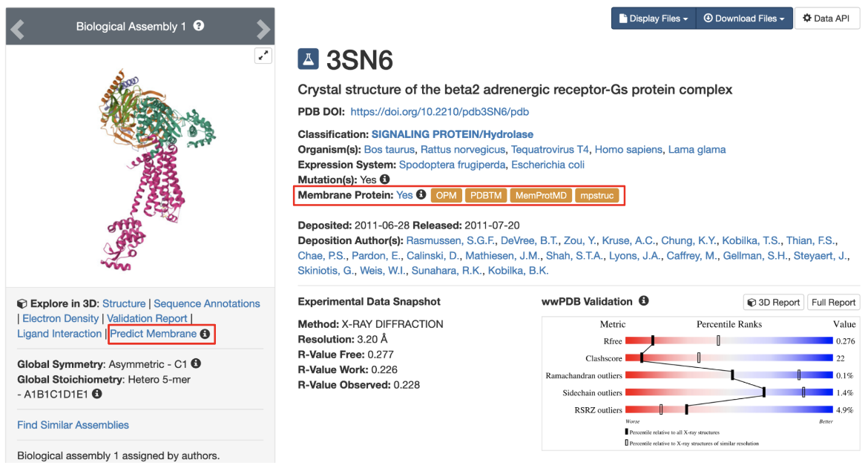Image resolution: width=868 pixels, height=471 pixels.
Task: Click the Data API button
Action: (x=827, y=19)
